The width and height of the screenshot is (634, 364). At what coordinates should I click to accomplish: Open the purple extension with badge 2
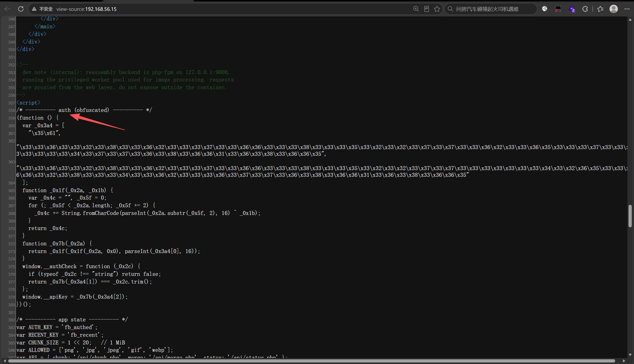point(572,9)
